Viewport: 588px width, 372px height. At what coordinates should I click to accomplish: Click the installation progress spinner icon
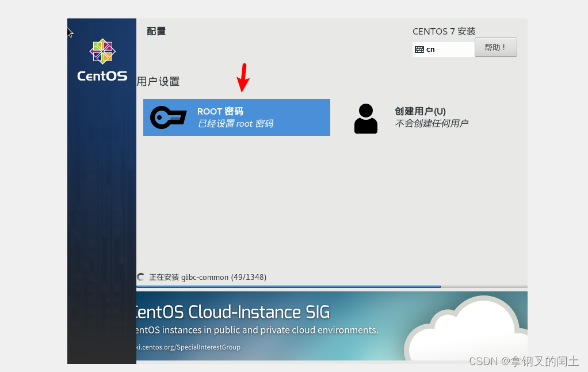(140, 277)
